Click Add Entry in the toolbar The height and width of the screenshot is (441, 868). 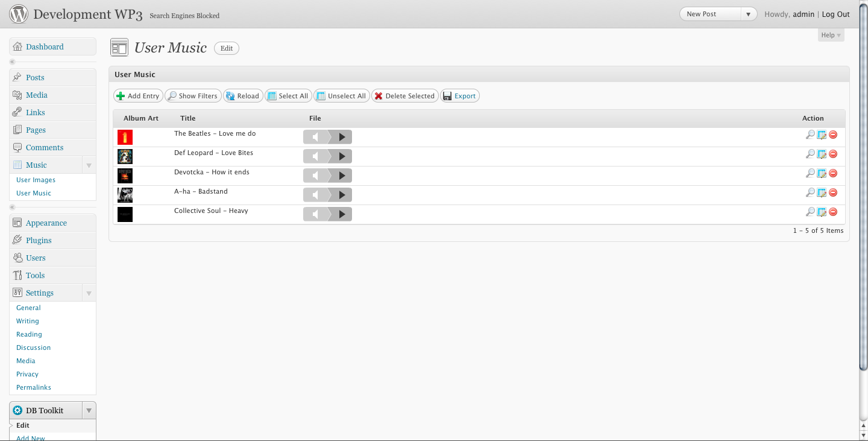(x=138, y=96)
